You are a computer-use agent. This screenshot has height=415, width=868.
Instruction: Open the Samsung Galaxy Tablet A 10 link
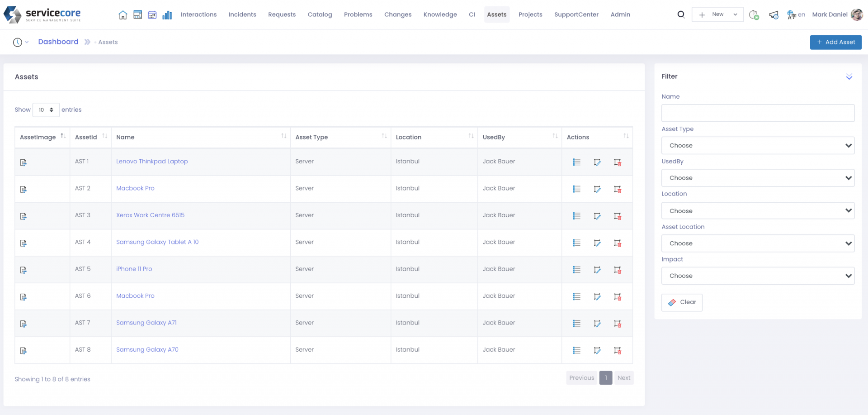pyautogui.click(x=157, y=242)
